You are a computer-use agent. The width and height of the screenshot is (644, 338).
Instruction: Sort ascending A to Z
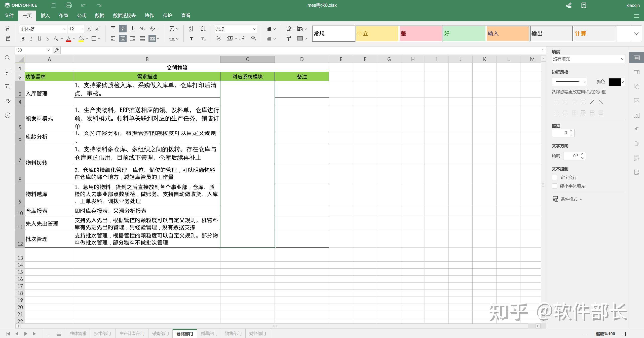coord(191,29)
